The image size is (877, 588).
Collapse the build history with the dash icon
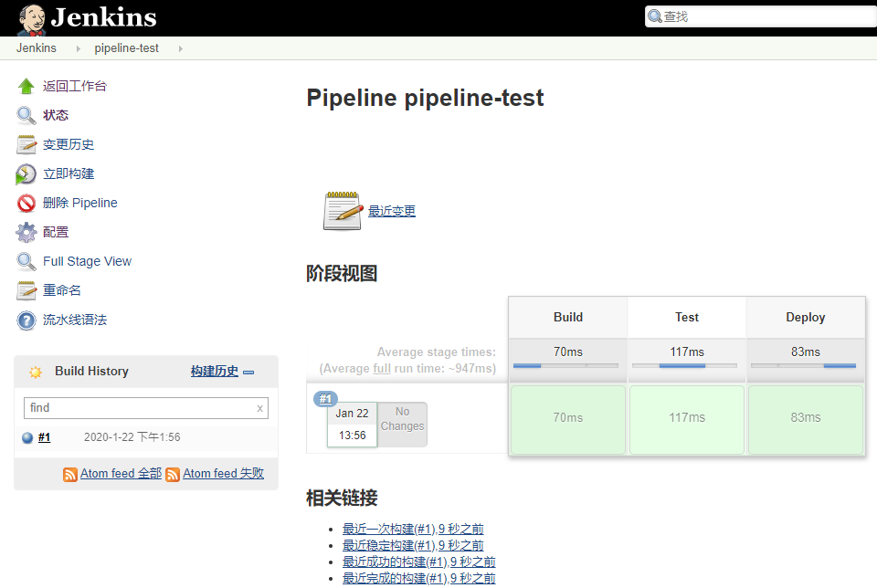tap(248, 373)
